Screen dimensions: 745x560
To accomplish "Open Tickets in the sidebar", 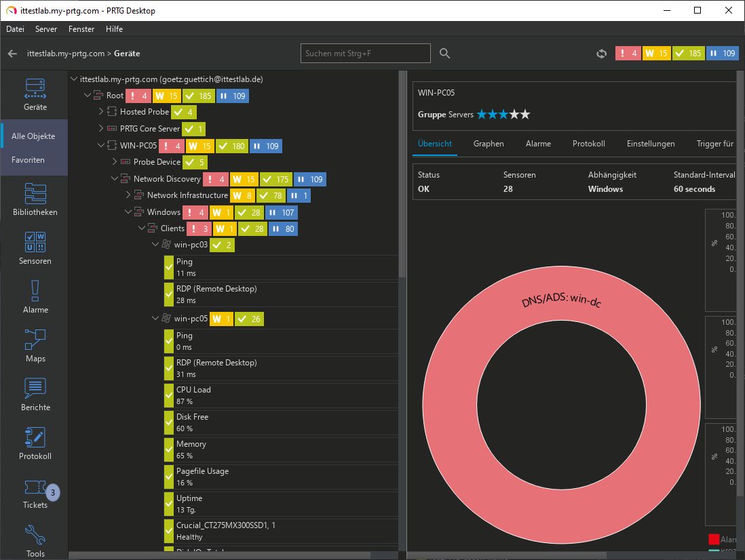I will click(35, 494).
